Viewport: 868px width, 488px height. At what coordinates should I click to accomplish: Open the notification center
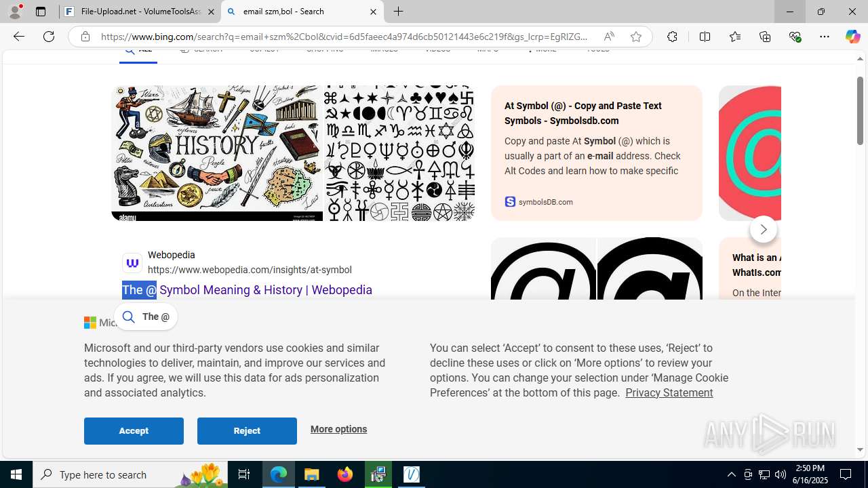846,474
